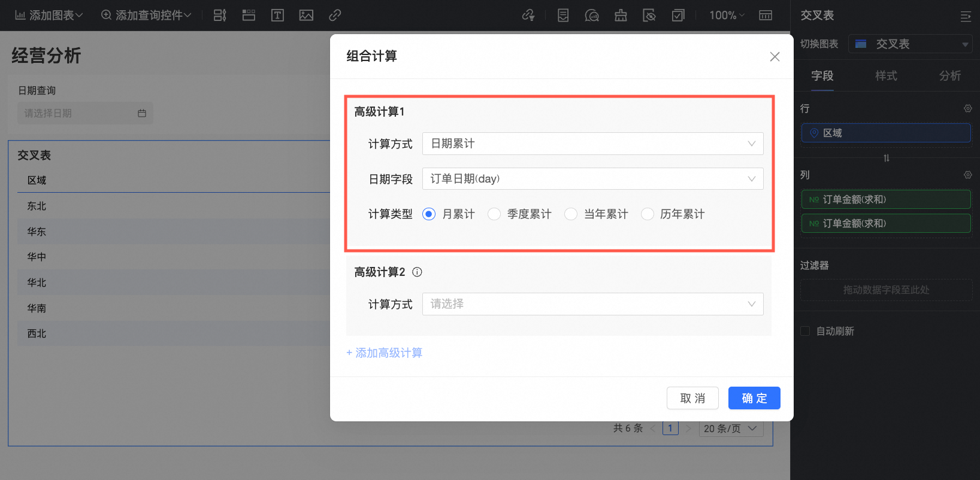Screen dimensions: 980x480
Task: Open settings gear for 行 section
Action: tap(967, 108)
